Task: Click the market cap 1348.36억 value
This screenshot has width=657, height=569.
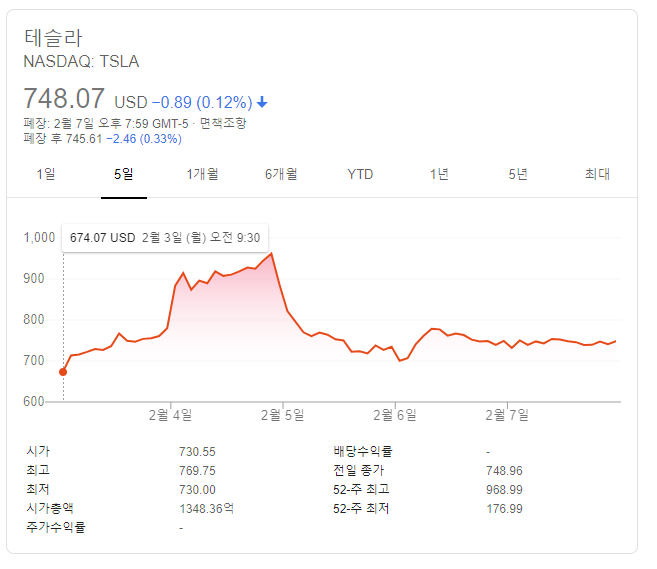Action: (x=207, y=509)
